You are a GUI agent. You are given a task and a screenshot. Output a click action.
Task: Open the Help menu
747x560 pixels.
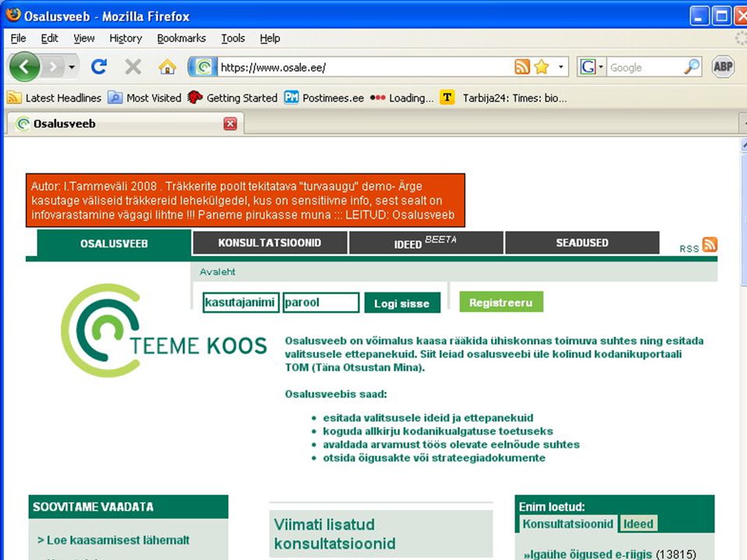[270, 38]
